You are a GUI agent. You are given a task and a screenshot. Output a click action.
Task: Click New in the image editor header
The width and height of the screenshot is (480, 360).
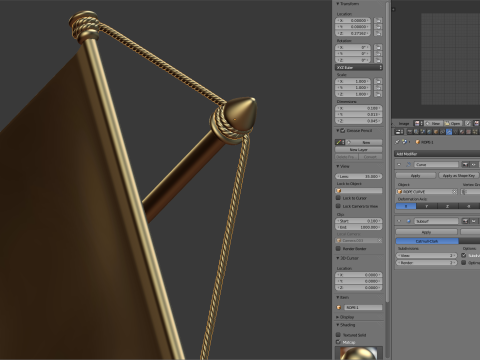433,124
